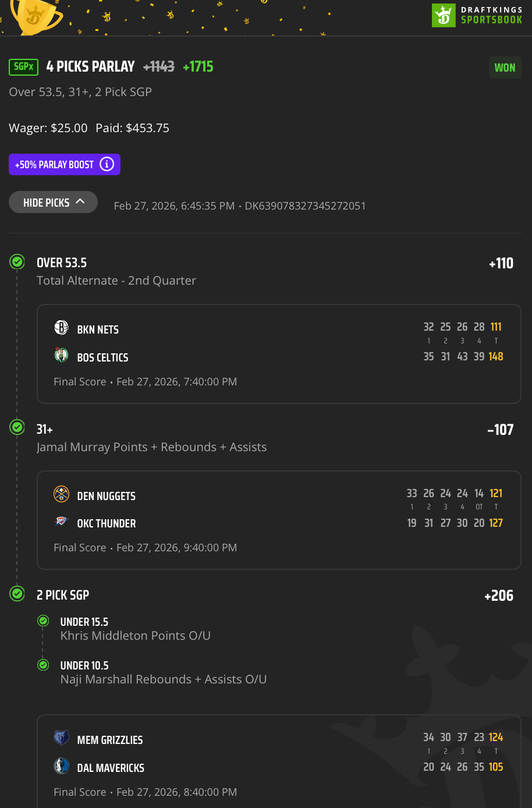Select the BKN Nets team logo
Viewport: 532px width, 808px height.
(x=61, y=328)
